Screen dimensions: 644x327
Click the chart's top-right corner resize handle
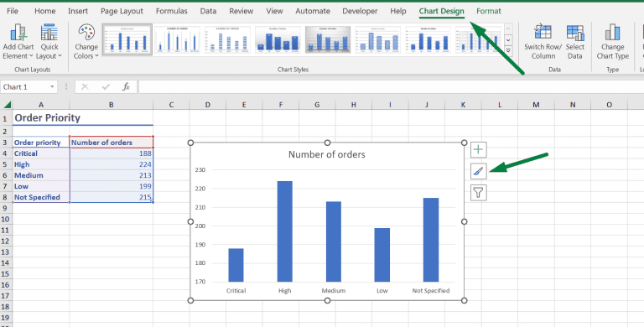(x=464, y=143)
